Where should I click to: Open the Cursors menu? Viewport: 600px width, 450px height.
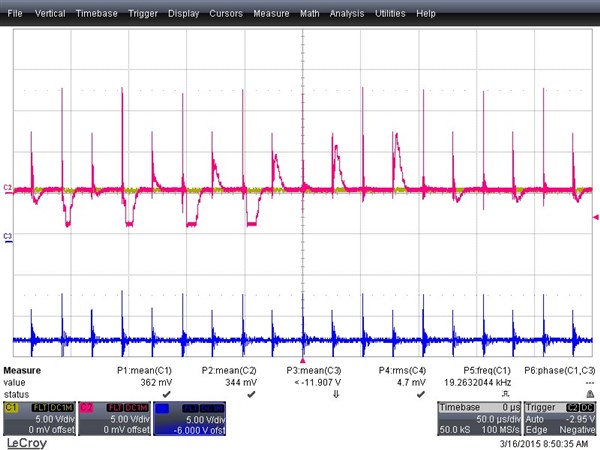(x=226, y=13)
